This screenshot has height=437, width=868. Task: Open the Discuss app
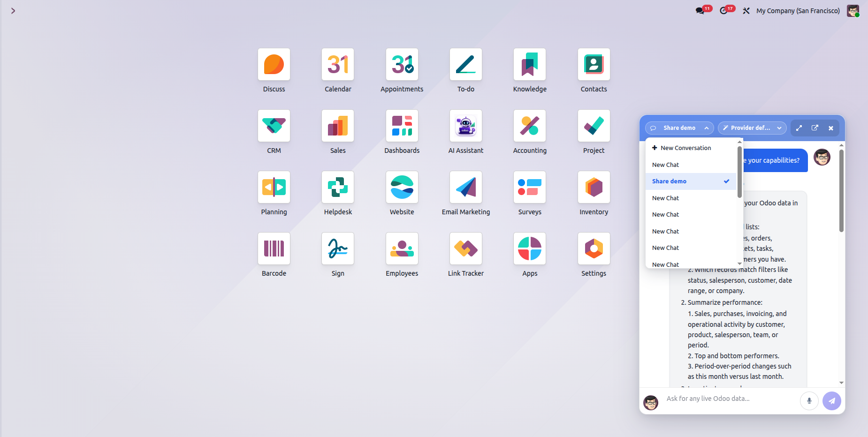click(274, 64)
